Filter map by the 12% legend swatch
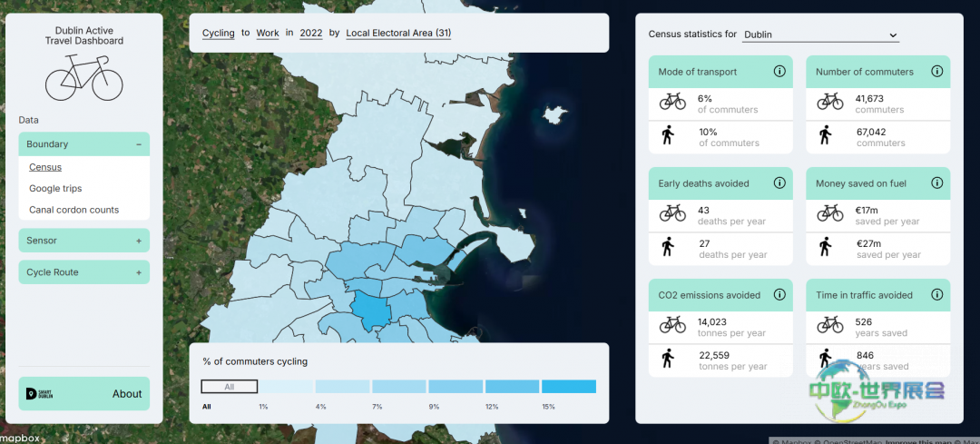 [x=513, y=387]
